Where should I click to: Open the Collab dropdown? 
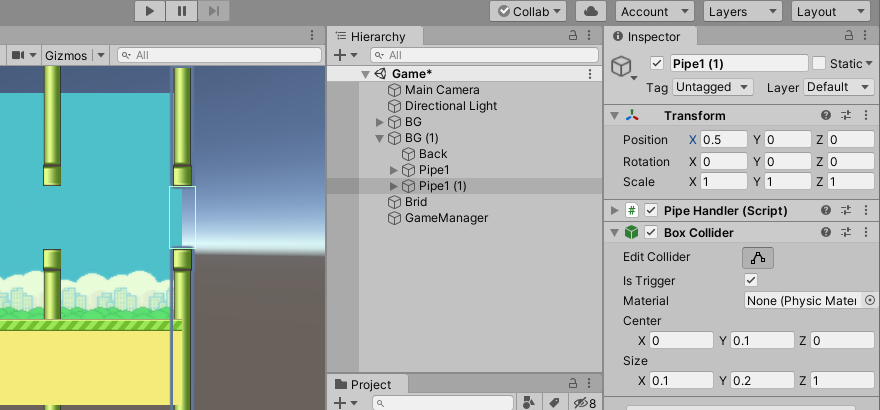tap(528, 11)
